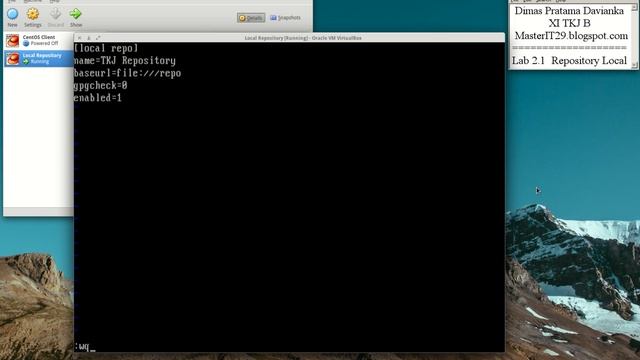Image resolution: width=640 pixels, height=360 pixels.
Task: Click the greyed Discard arrow icon
Action: coord(56,14)
